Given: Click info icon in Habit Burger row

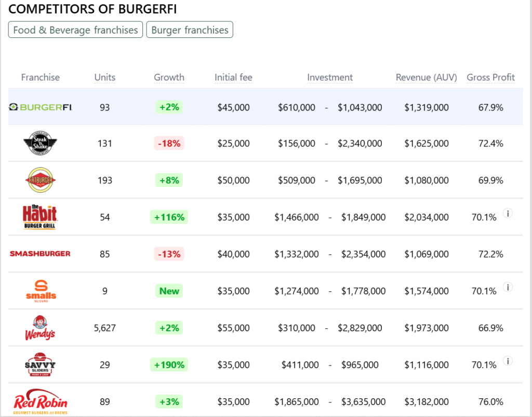Looking at the screenshot, I should tap(508, 213).
